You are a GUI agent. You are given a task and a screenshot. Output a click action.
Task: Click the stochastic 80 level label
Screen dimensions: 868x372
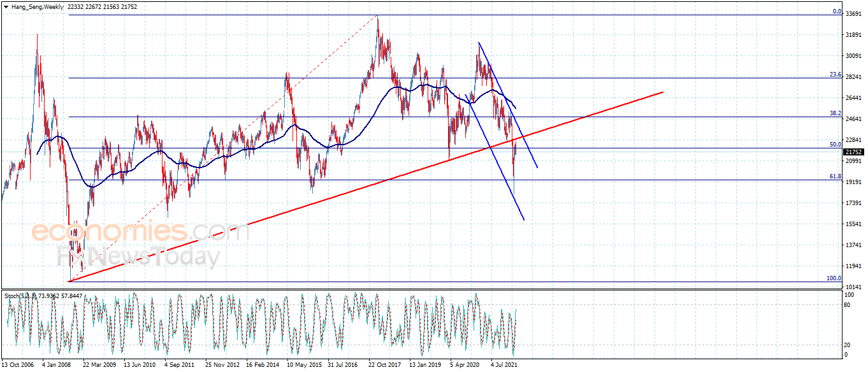(848, 305)
